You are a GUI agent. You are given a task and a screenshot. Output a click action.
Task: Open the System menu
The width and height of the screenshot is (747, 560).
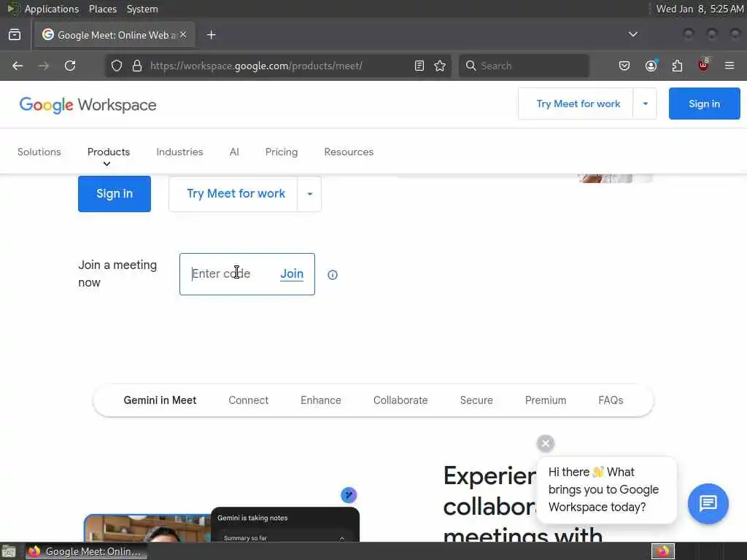point(142,9)
